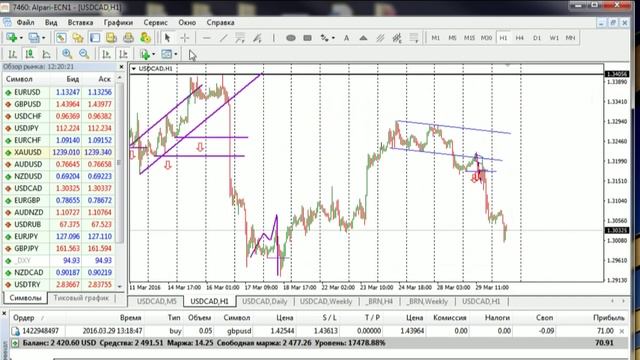
Task: Select the M1 timeframe
Action: coord(436,38)
